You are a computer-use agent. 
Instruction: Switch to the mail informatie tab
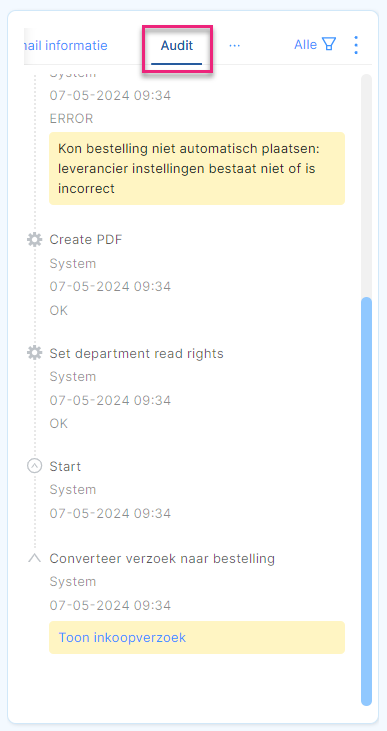(65, 46)
